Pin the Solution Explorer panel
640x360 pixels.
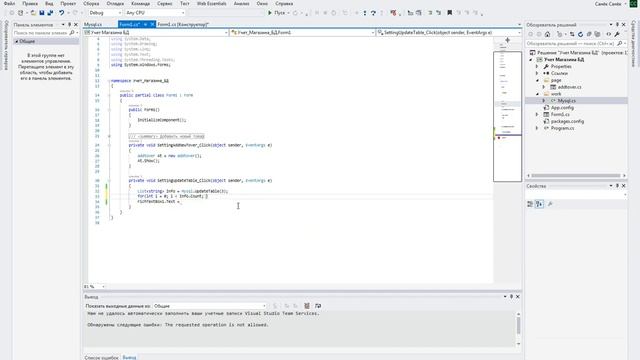[x=617, y=25]
